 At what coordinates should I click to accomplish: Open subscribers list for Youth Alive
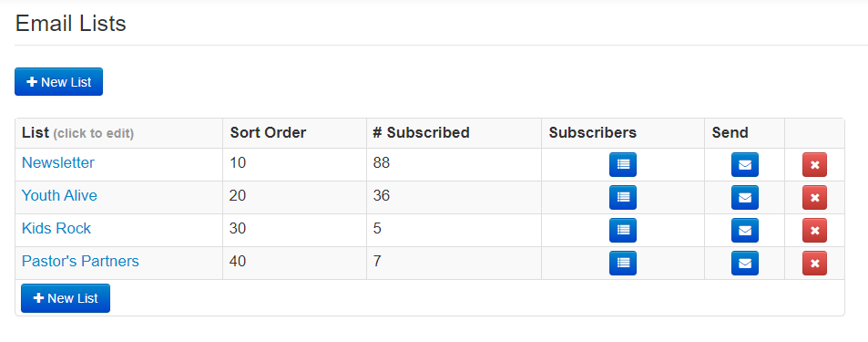[623, 197]
